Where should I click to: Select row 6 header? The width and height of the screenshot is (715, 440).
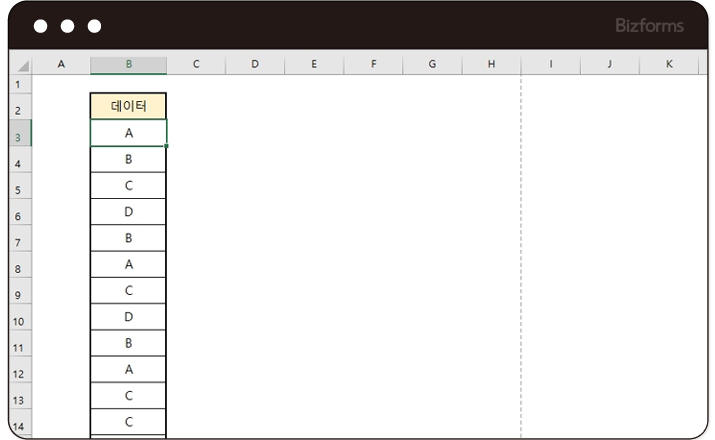click(x=21, y=212)
